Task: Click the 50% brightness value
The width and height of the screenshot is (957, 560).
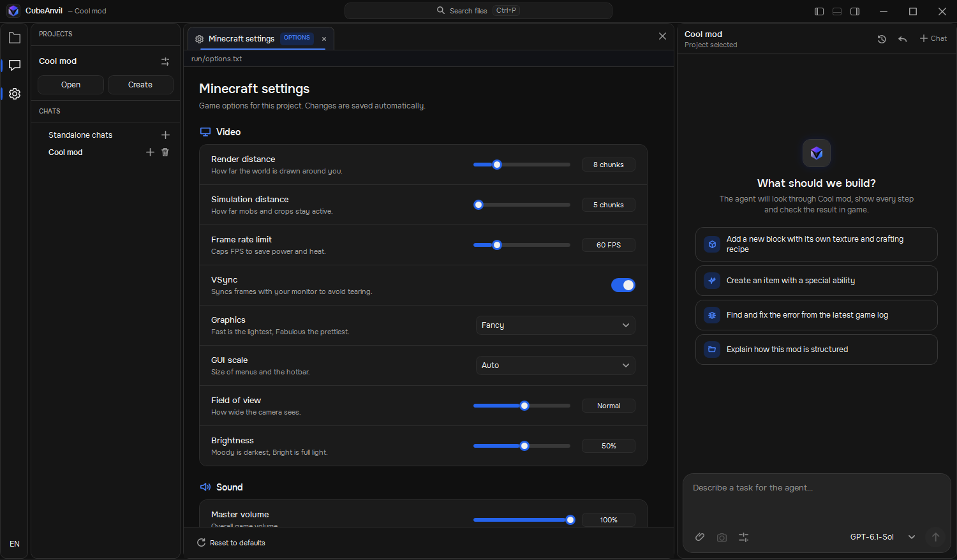Action: click(609, 446)
